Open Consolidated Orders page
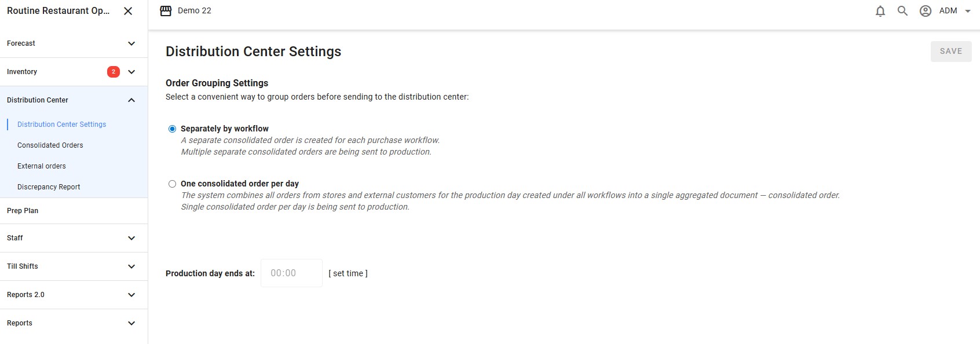 50,145
